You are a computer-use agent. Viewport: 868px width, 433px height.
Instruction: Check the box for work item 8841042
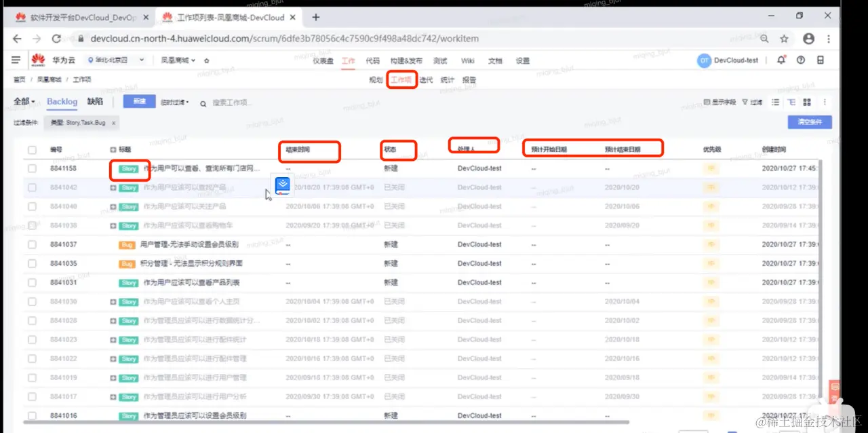pyautogui.click(x=32, y=187)
